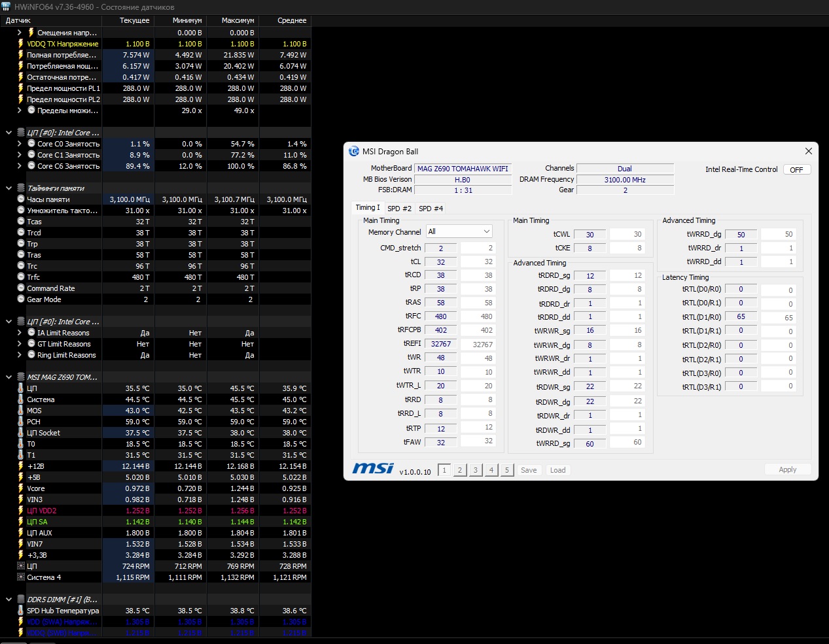Switch to the SPD #4 tab
The width and height of the screenshot is (829, 644).
click(x=431, y=209)
